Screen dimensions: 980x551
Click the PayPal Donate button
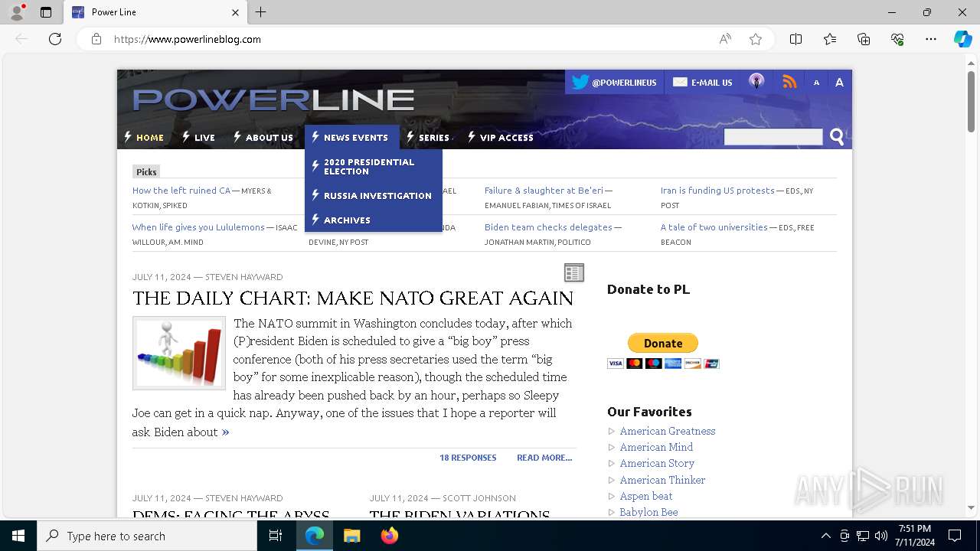pos(663,343)
